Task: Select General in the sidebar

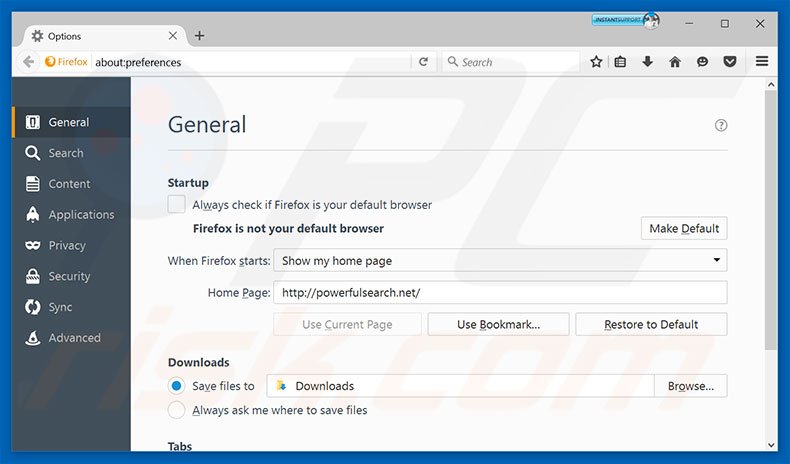Action: point(71,122)
